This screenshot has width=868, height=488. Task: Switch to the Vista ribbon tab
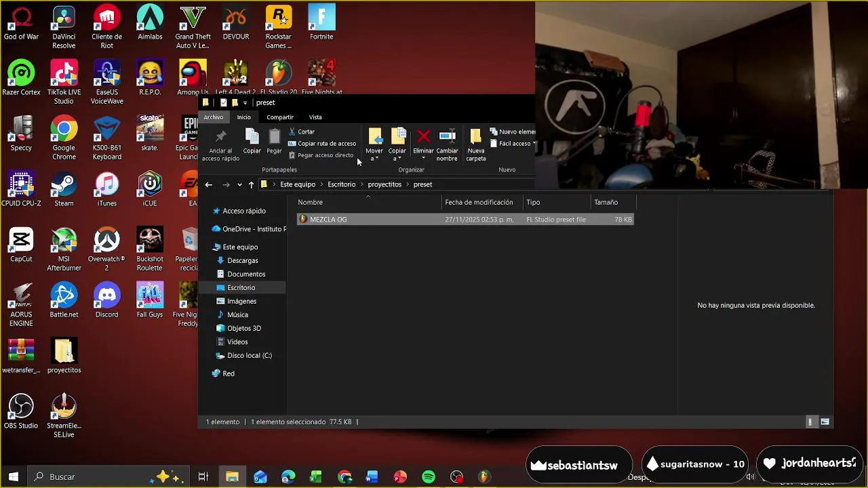tap(315, 117)
